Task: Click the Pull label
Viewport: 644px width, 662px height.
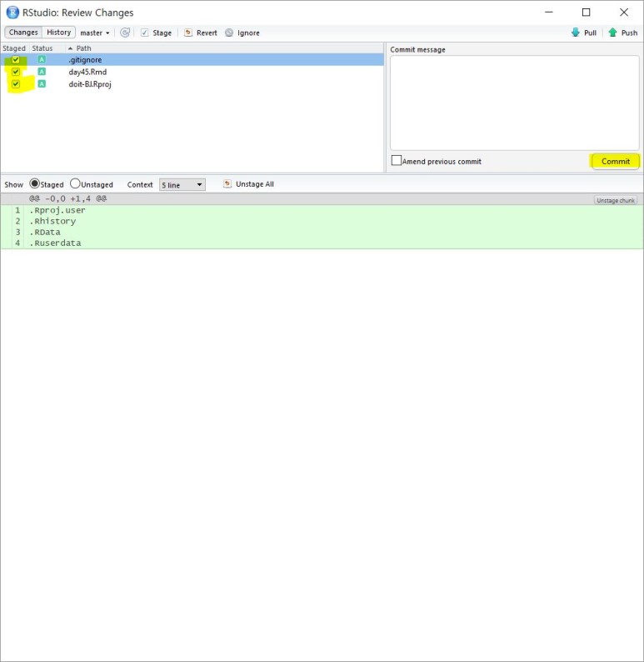Action: (590, 33)
